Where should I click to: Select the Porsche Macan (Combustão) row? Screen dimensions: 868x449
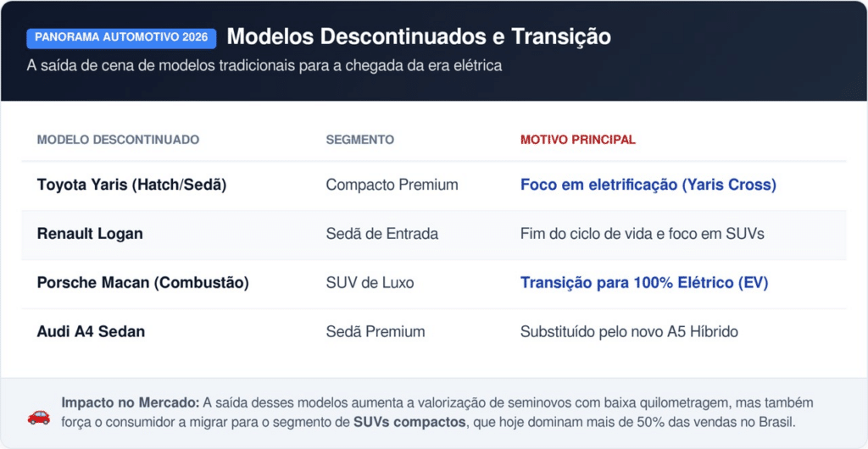click(x=142, y=283)
